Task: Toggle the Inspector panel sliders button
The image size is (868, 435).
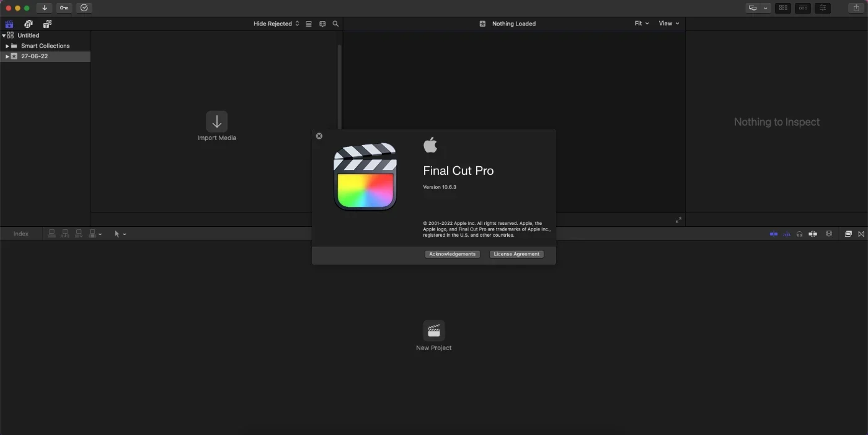Action: tap(823, 8)
